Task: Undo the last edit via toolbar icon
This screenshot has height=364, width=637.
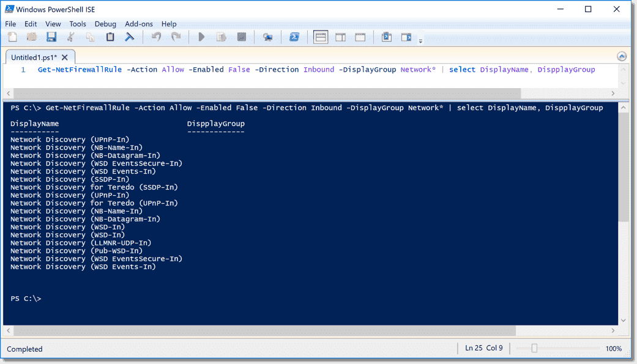Action: [156, 37]
